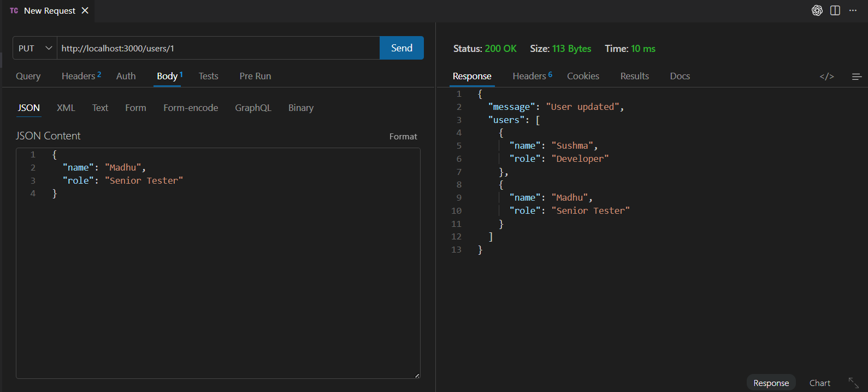Click "Developer" role in the response
The height and width of the screenshot is (392, 868).
pos(580,159)
